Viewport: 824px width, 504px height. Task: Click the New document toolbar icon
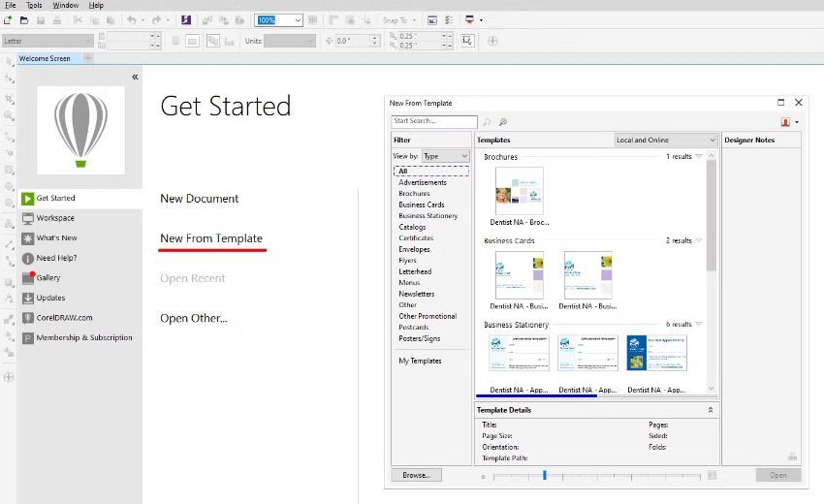click(8, 20)
